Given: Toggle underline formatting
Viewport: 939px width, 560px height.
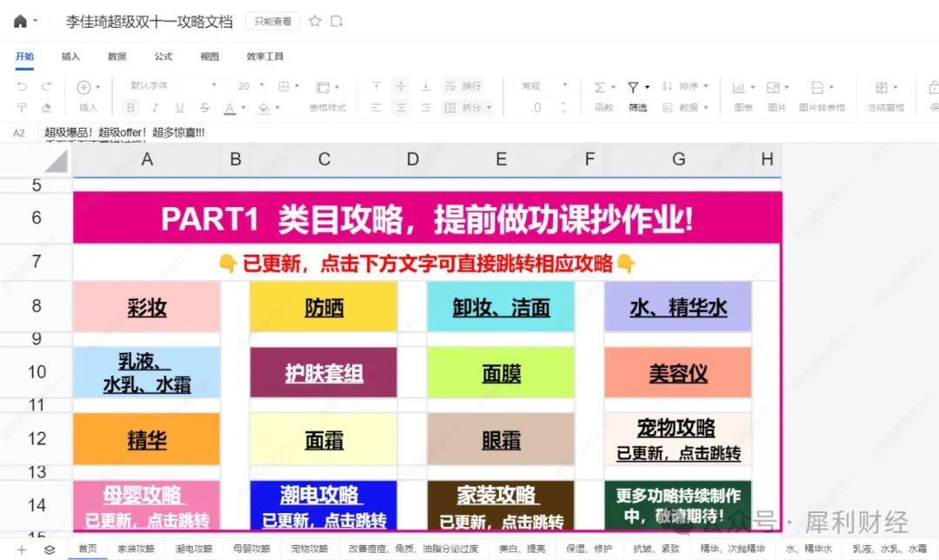Looking at the screenshot, I should tap(180, 108).
